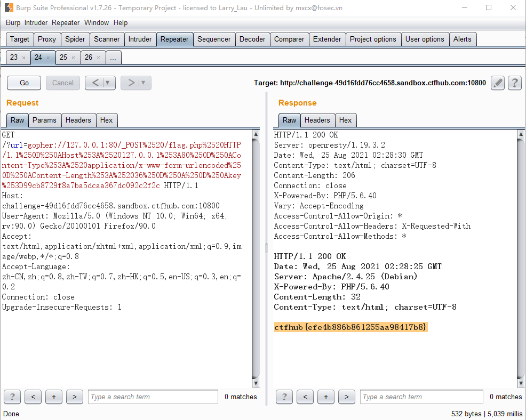Select Repeater tab 25
526x420 pixels.
click(x=63, y=58)
